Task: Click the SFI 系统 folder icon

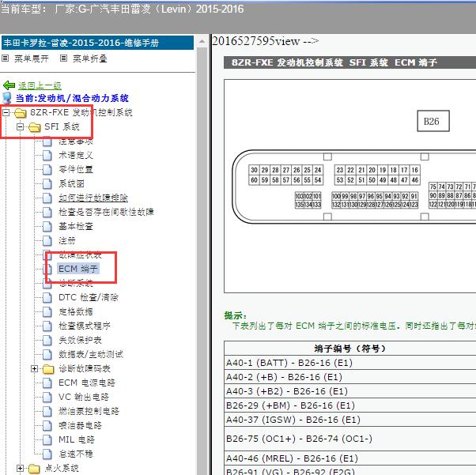Action: pyautogui.click(x=34, y=127)
